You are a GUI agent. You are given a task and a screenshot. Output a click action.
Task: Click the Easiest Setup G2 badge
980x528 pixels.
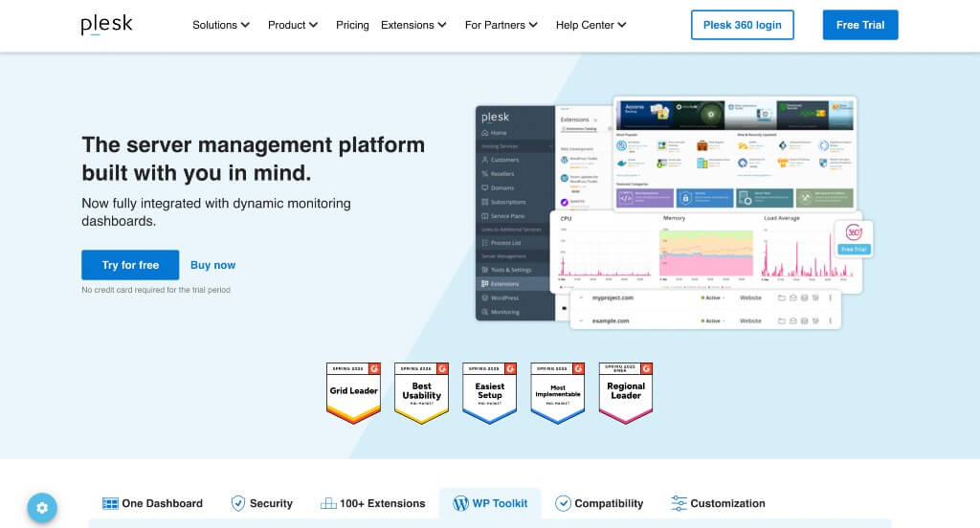(490, 393)
